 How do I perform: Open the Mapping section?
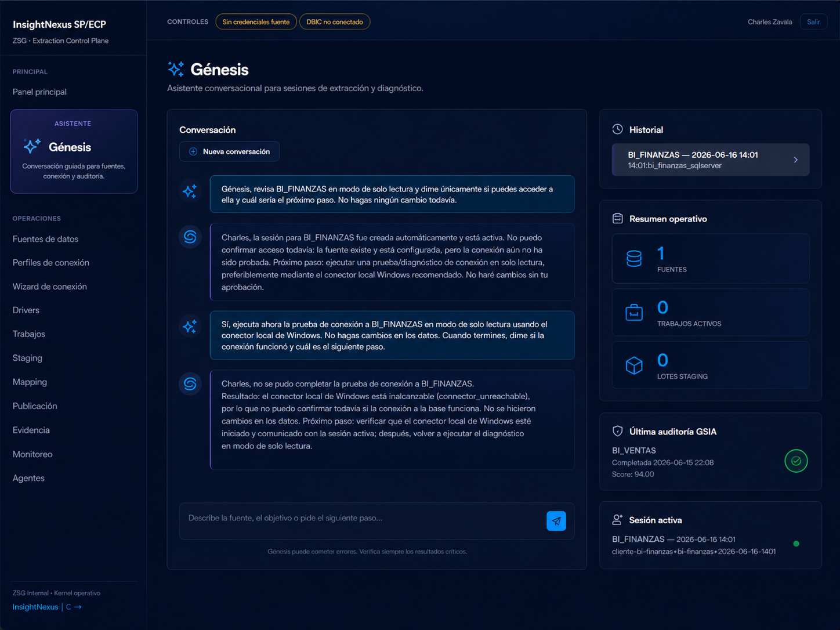point(30,382)
